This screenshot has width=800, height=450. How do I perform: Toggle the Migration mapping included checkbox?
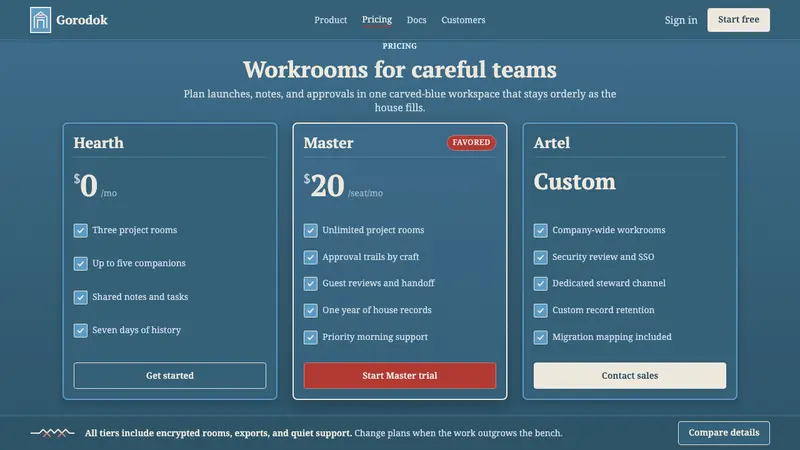(x=540, y=337)
